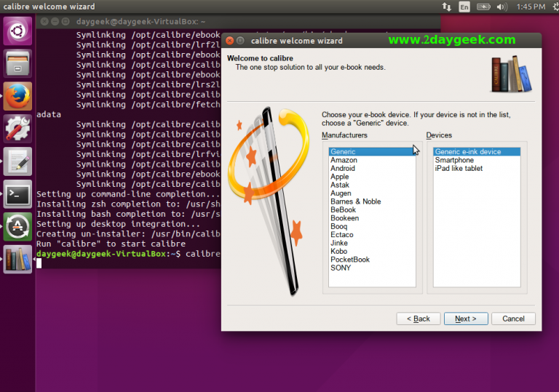Select Generic manufacturer
The height and width of the screenshot is (392, 559).
372,152
